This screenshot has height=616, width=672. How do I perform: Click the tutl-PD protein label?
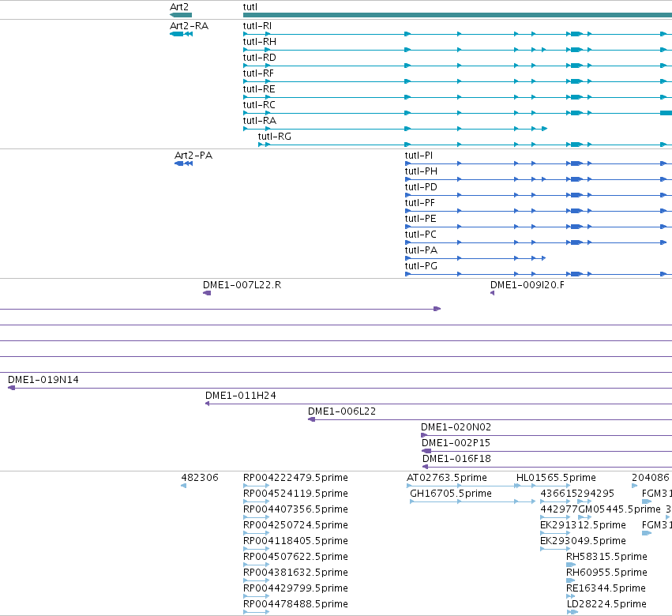421,187
